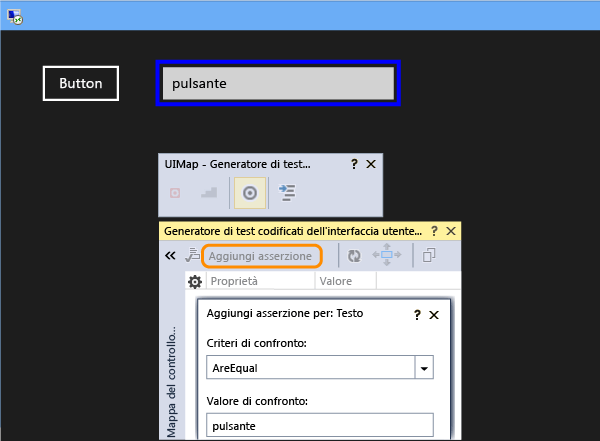Close the Generatore di test codificati window

(451, 231)
